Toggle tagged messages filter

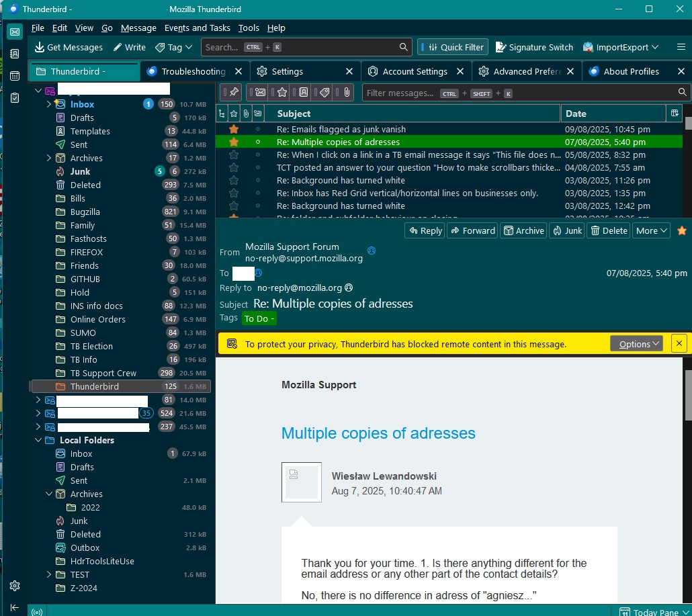pyautogui.click(x=322, y=92)
